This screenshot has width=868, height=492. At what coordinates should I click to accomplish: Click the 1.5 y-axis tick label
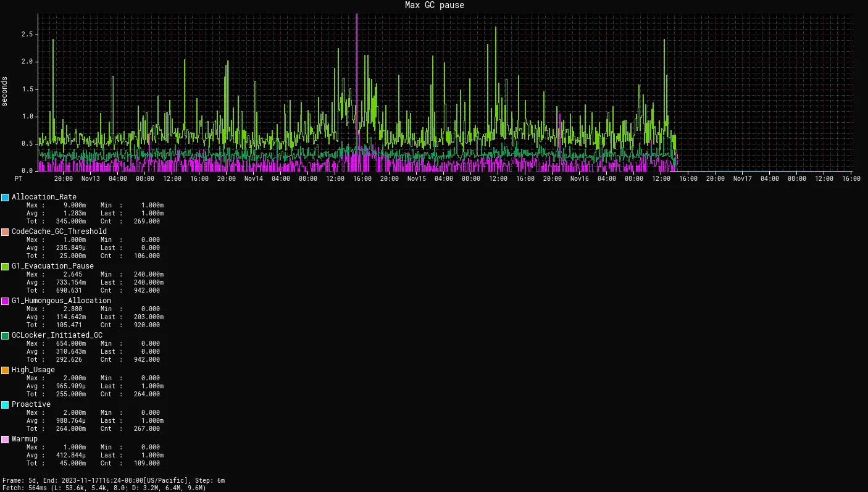(x=27, y=89)
